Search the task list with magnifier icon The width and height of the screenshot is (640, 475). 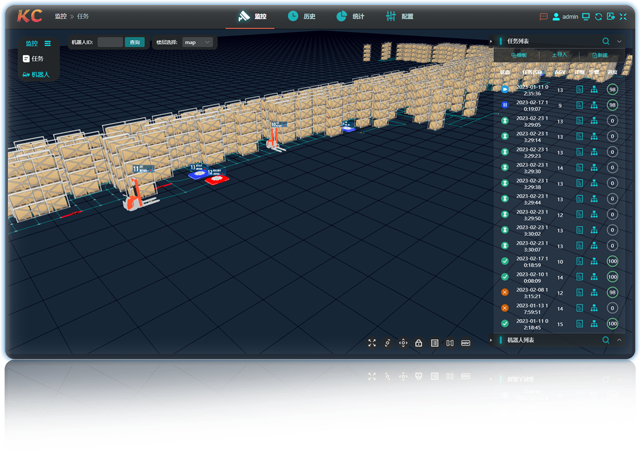point(605,41)
